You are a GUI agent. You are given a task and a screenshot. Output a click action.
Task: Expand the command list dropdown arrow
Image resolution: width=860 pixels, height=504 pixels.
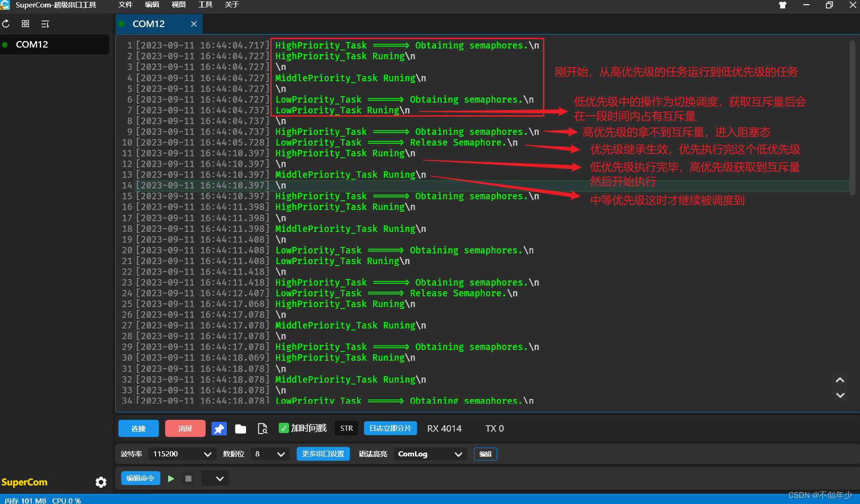tap(219, 478)
